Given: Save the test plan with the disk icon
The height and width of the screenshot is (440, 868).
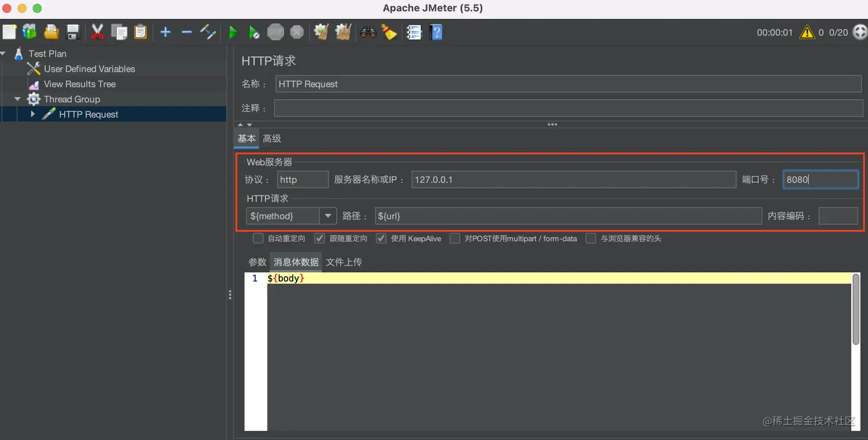Looking at the screenshot, I should pyautogui.click(x=72, y=32).
